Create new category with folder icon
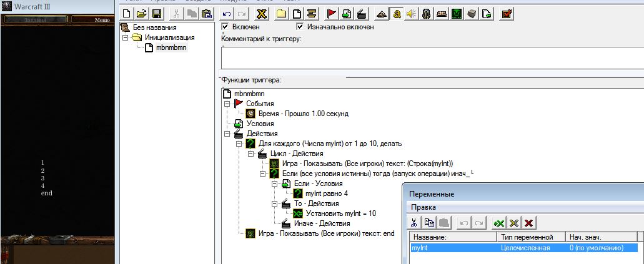644x264 pixels. [281, 14]
